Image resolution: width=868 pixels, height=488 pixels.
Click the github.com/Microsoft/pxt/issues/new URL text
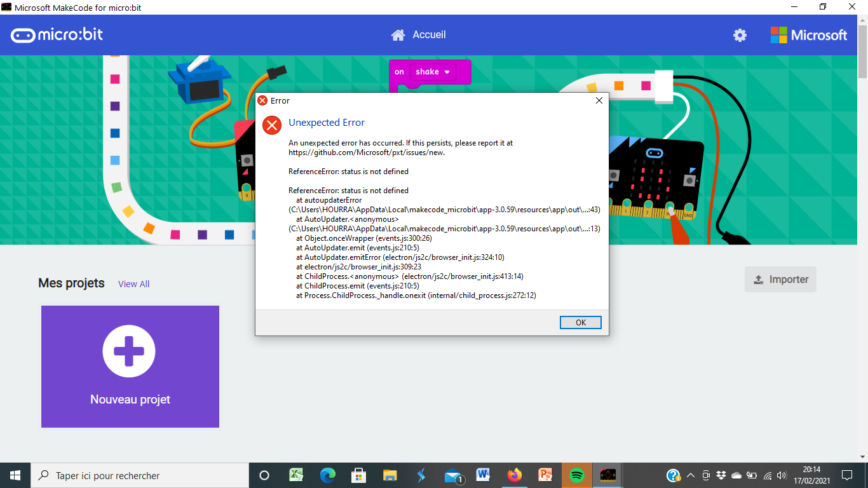pos(367,152)
